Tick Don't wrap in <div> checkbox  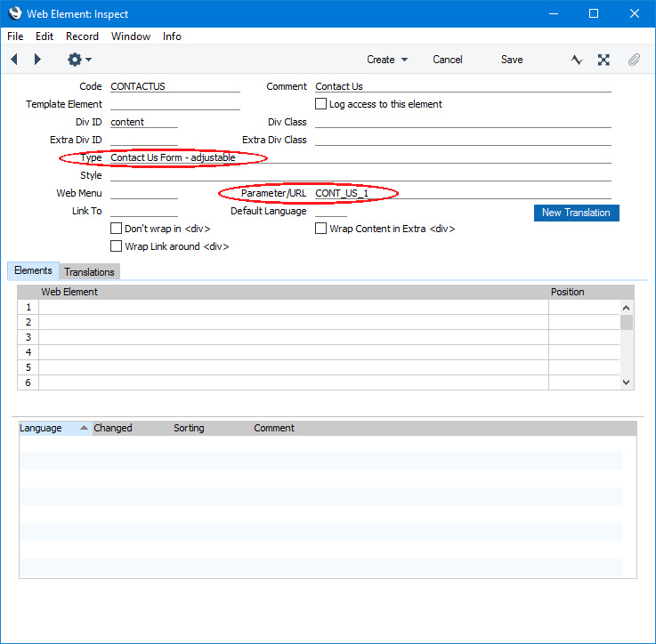(116, 229)
